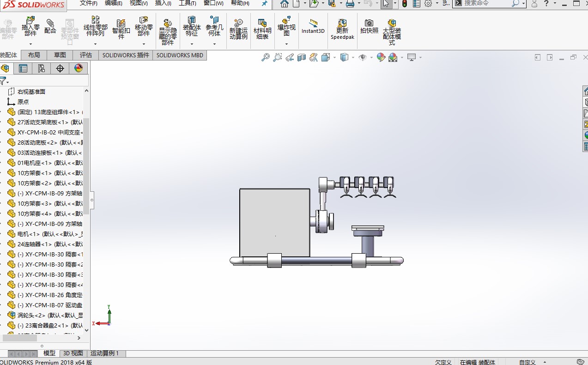Open the Options gear icon

(x=428, y=4)
